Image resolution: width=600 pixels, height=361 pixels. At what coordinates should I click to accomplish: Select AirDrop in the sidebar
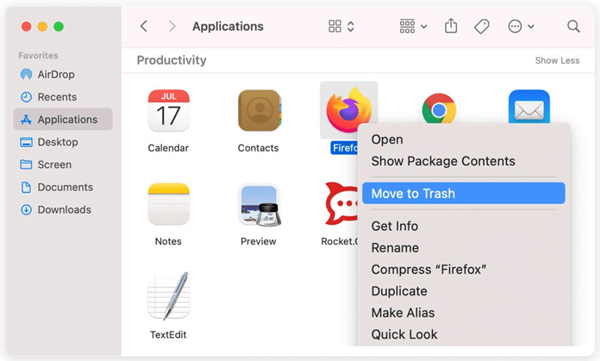[63, 74]
